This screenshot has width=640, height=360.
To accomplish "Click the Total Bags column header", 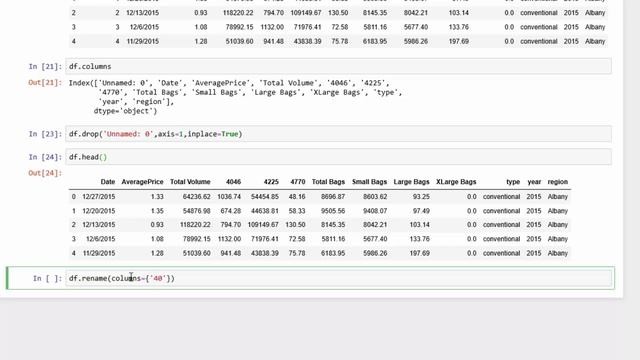I will (329, 182).
